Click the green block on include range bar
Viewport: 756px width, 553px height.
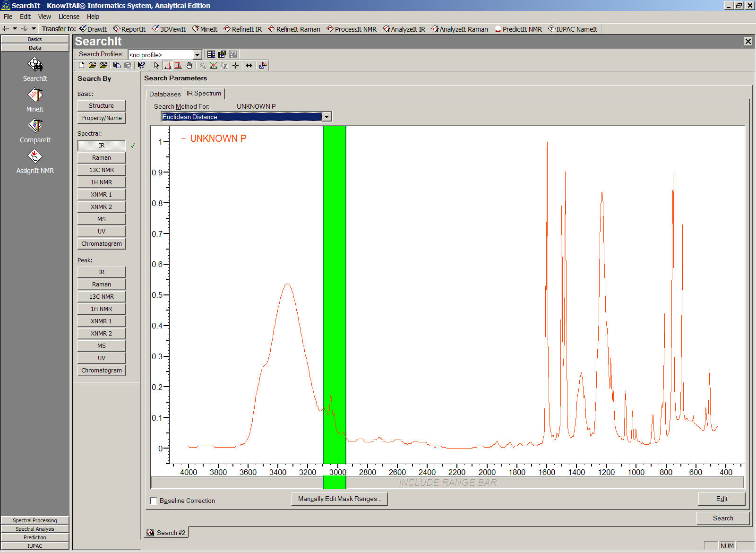[335, 483]
